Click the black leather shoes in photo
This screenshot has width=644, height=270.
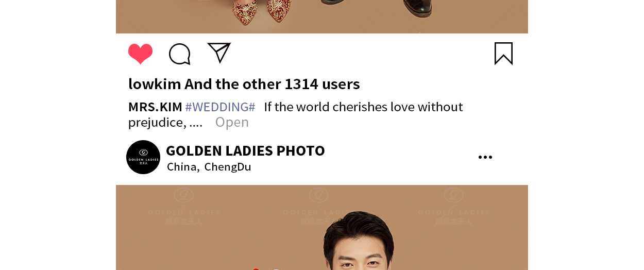click(x=377, y=8)
